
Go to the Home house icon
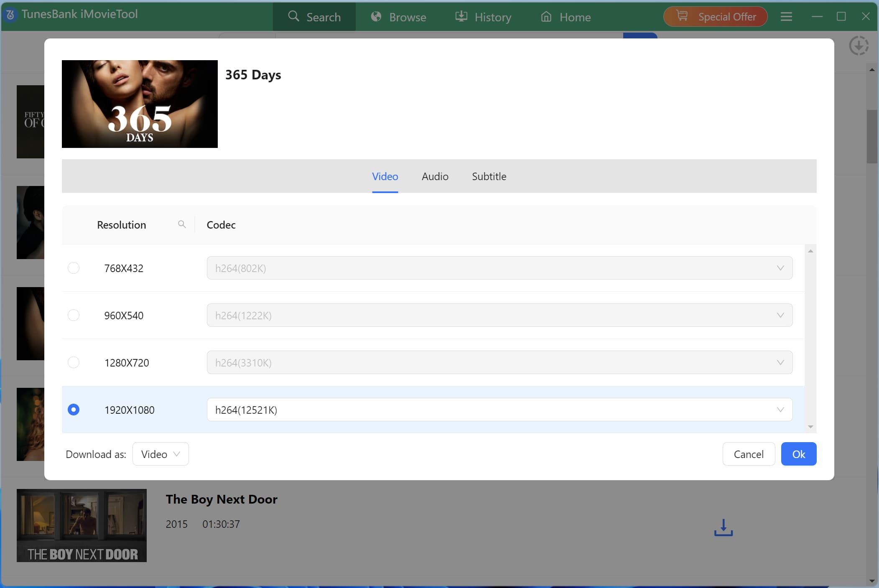(x=546, y=16)
